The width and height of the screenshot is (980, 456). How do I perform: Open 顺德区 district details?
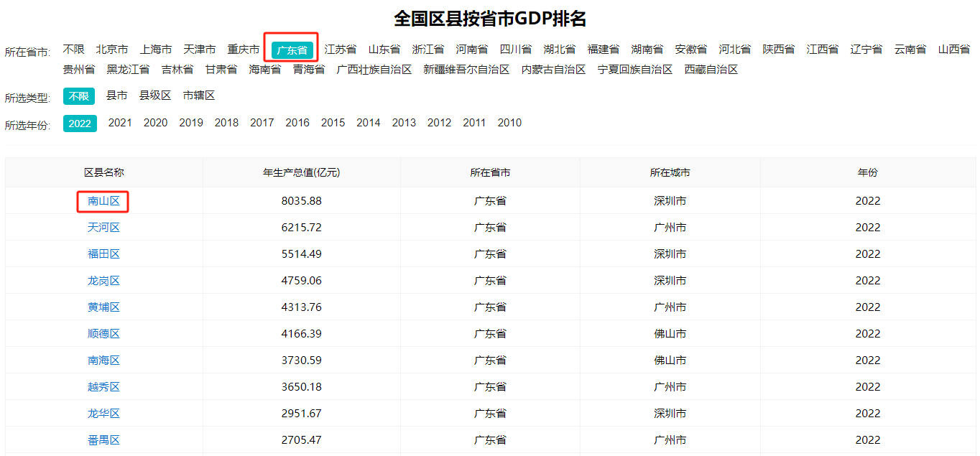coord(103,334)
